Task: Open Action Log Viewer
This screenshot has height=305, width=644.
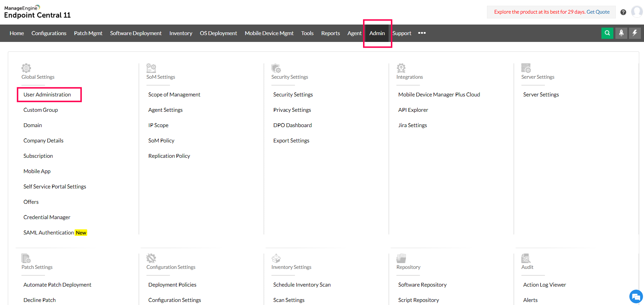Action: pos(545,285)
